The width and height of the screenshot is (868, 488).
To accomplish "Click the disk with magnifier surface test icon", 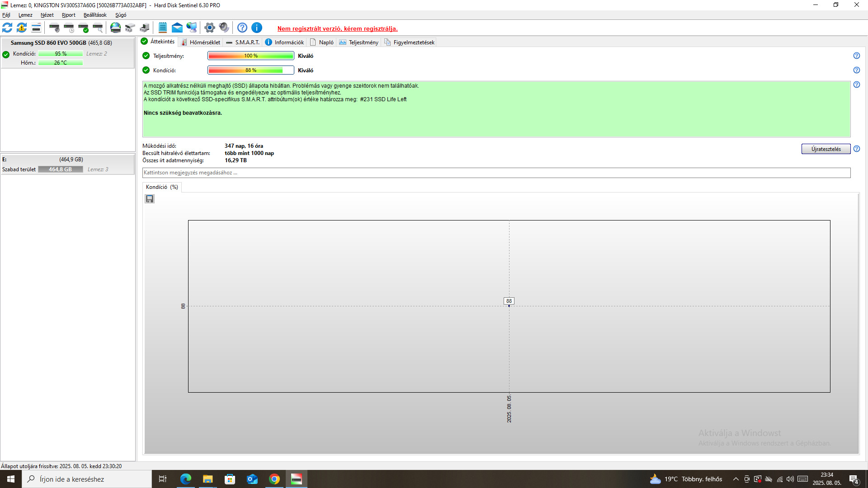I will point(98,28).
